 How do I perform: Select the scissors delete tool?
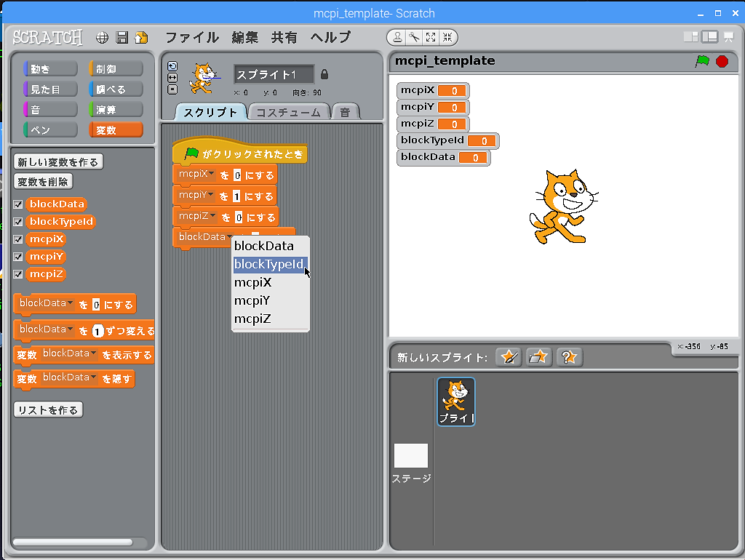[414, 37]
